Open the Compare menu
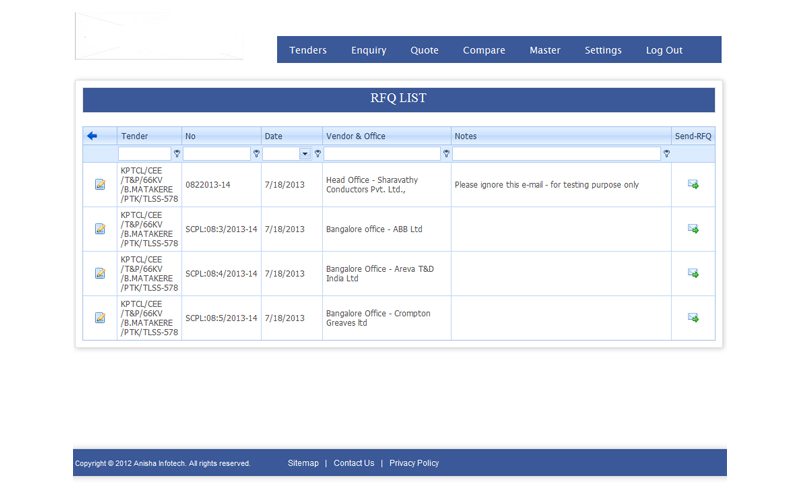Viewport: 800px width, 504px height. 484,50
